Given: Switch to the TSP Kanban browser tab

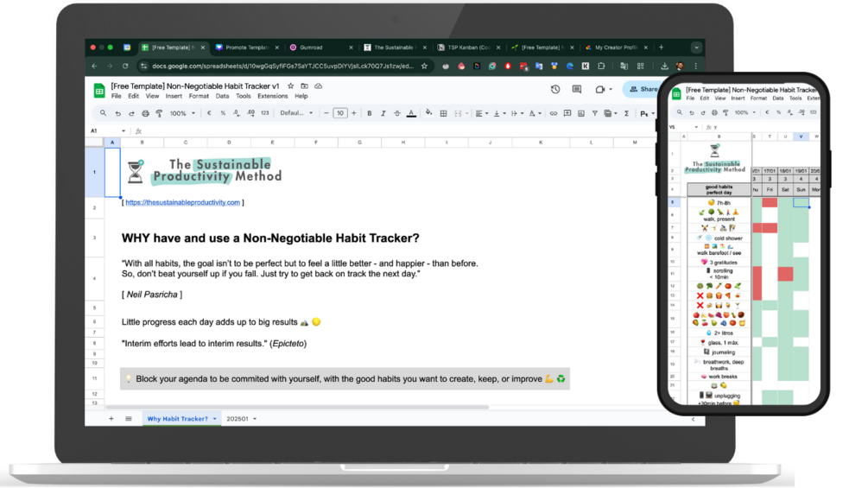Looking at the screenshot, I should click(469, 48).
